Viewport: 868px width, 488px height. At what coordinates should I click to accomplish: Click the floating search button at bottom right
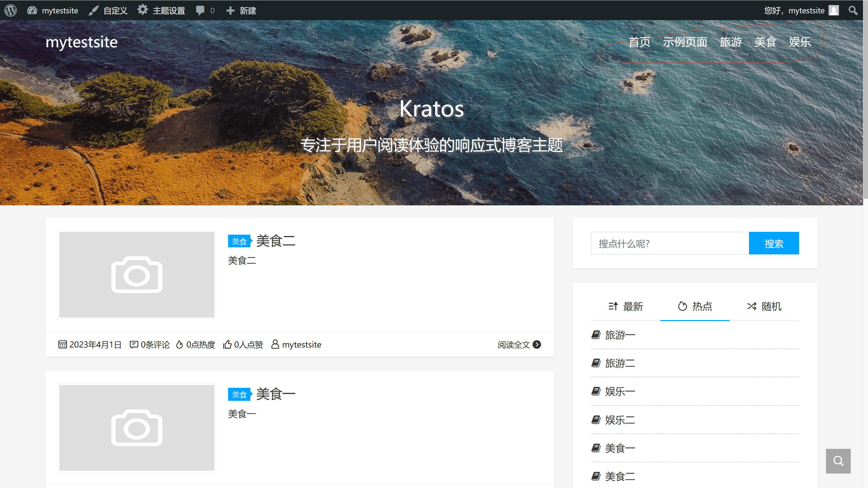click(x=838, y=461)
